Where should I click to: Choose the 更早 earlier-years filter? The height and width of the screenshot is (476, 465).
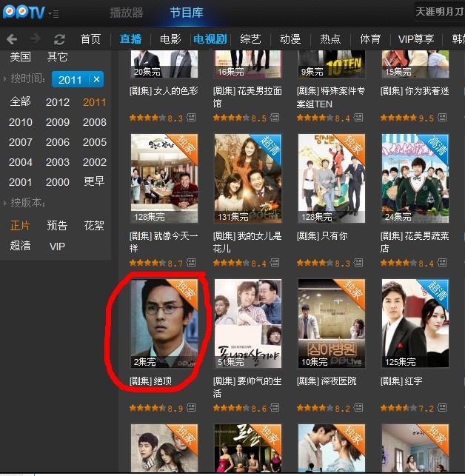[94, 181]
